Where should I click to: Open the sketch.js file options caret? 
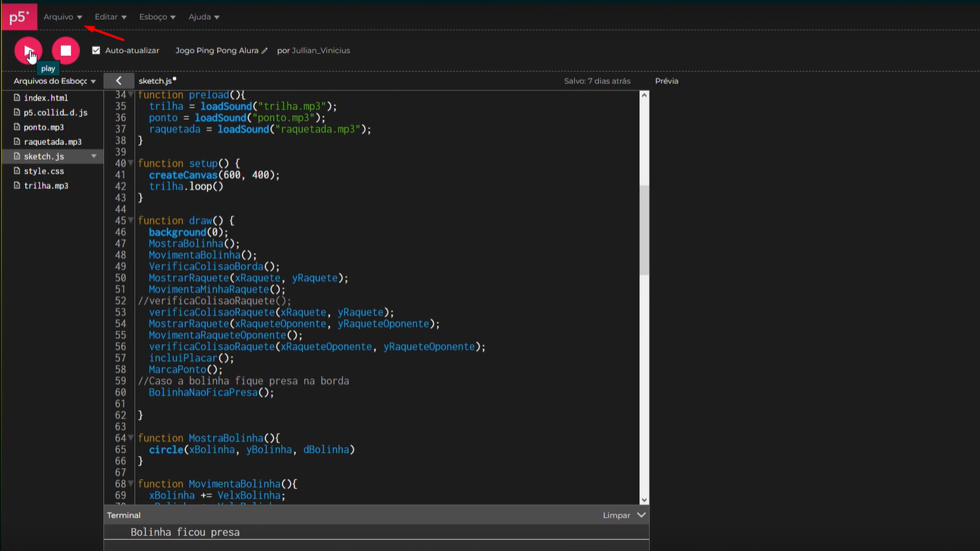click(95, 156)
